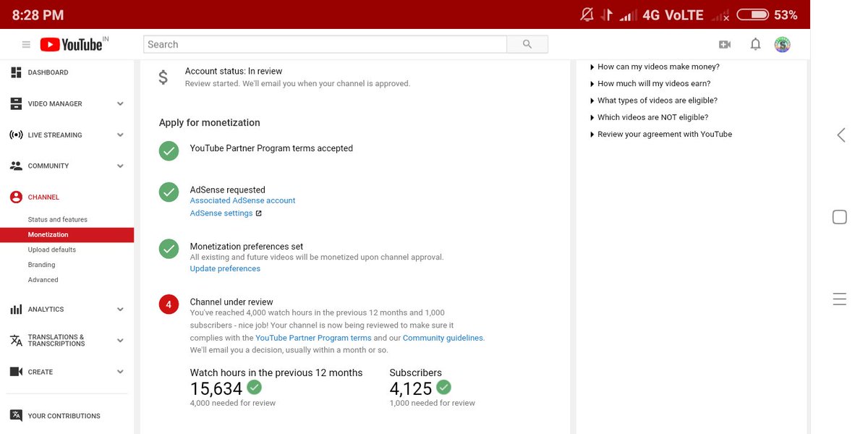Click the Analytics bar chart icon
The width and height of the screenshot is (868, 434).
16,310
